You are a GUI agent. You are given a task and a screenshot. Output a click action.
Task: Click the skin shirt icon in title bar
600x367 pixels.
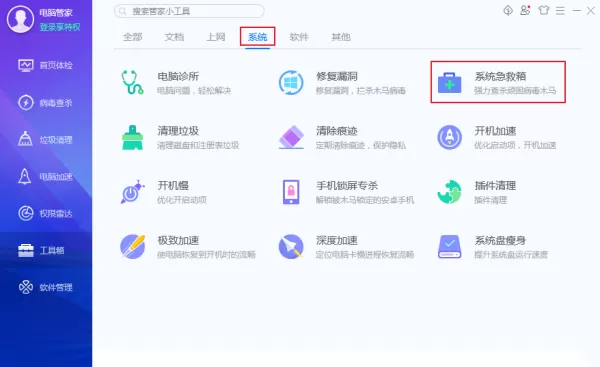coord(543,10)
